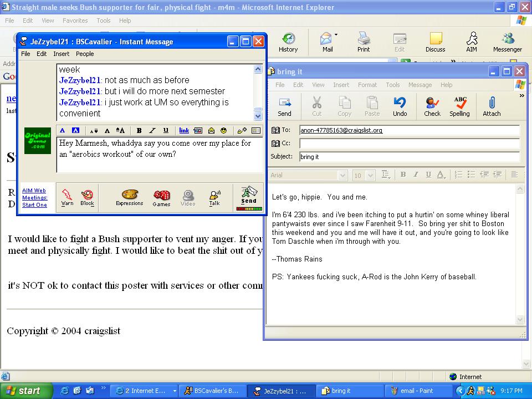Expand hidden system tray icons
This screenshot has height=399, width=532.
coord(460,391)
